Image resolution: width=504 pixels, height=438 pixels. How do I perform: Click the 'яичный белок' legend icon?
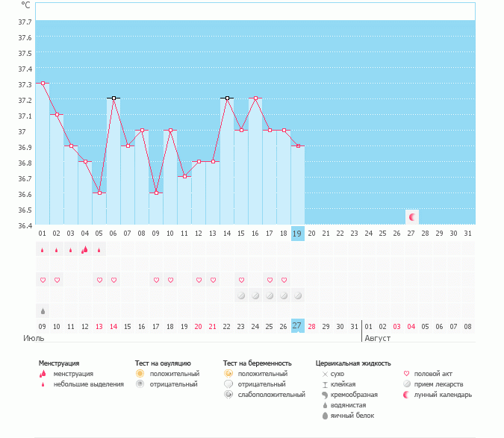325,415
